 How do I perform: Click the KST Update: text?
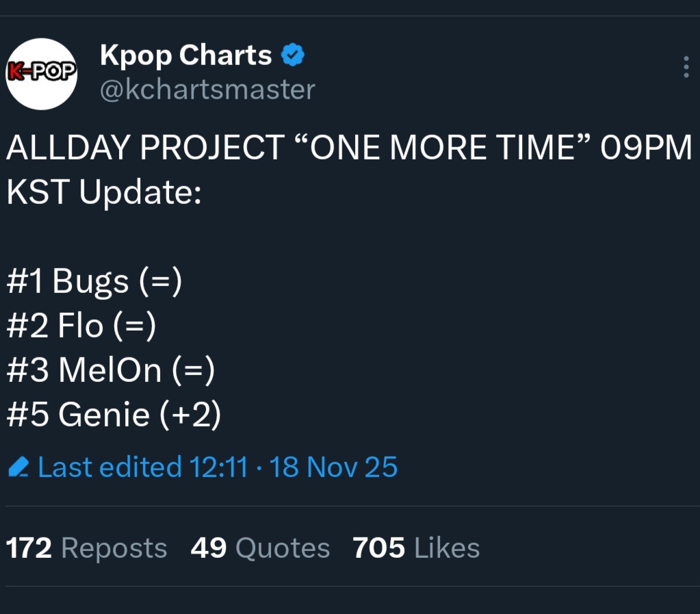coord(104,192)
